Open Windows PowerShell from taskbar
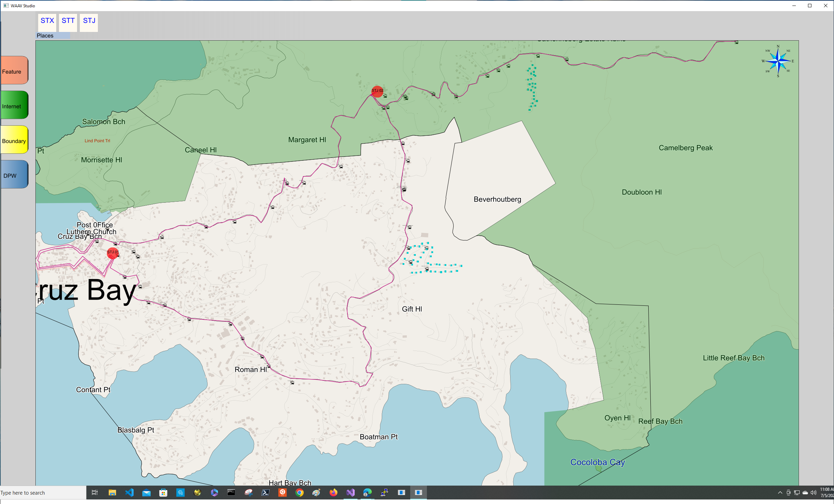The width and height of the screenshot is (834, 504). click(266, 493)
